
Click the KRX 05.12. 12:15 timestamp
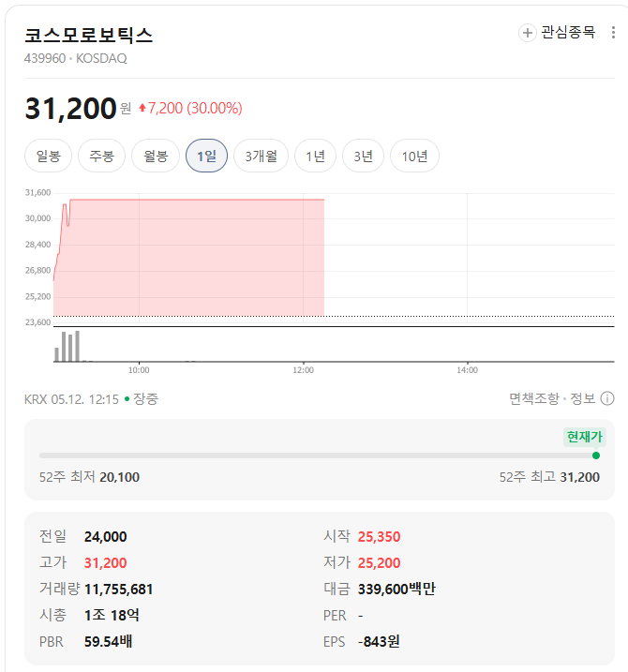pyautogui.click(x=71, y=399)
